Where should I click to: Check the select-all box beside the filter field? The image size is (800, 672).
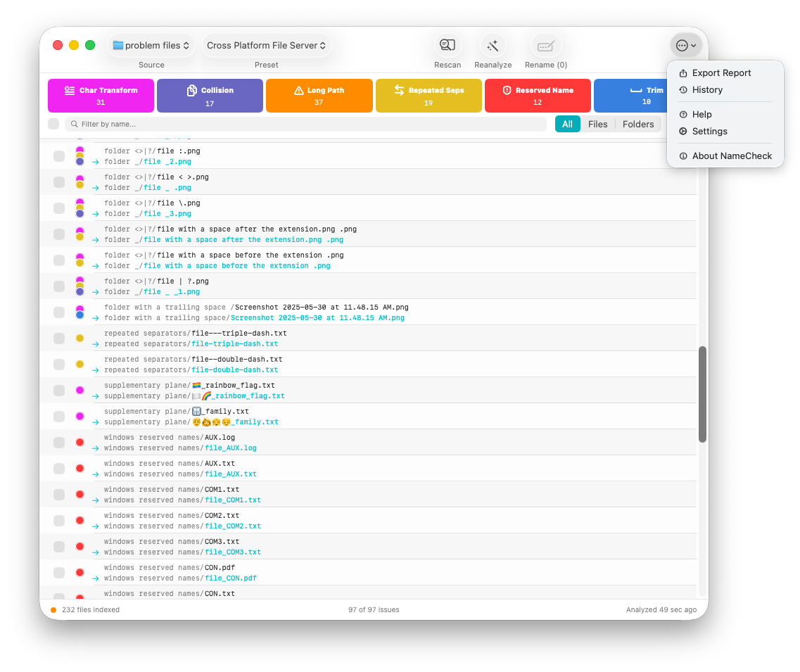53,123
